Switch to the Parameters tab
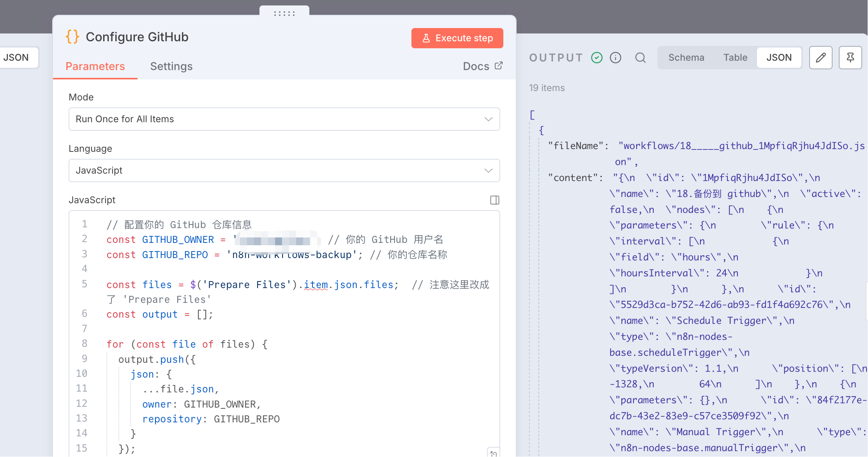Image resolution: width=868 pixels, height=457 pixels. 95,66
